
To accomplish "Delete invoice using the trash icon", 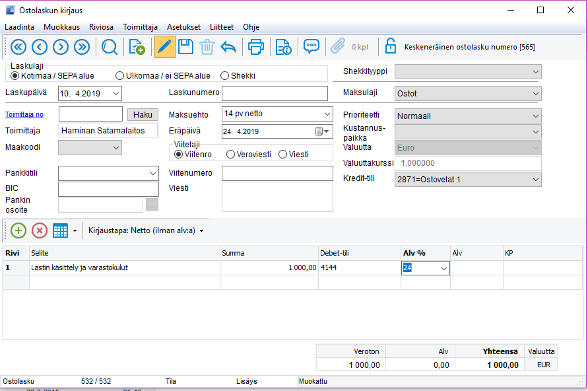I will coord(207,47).
